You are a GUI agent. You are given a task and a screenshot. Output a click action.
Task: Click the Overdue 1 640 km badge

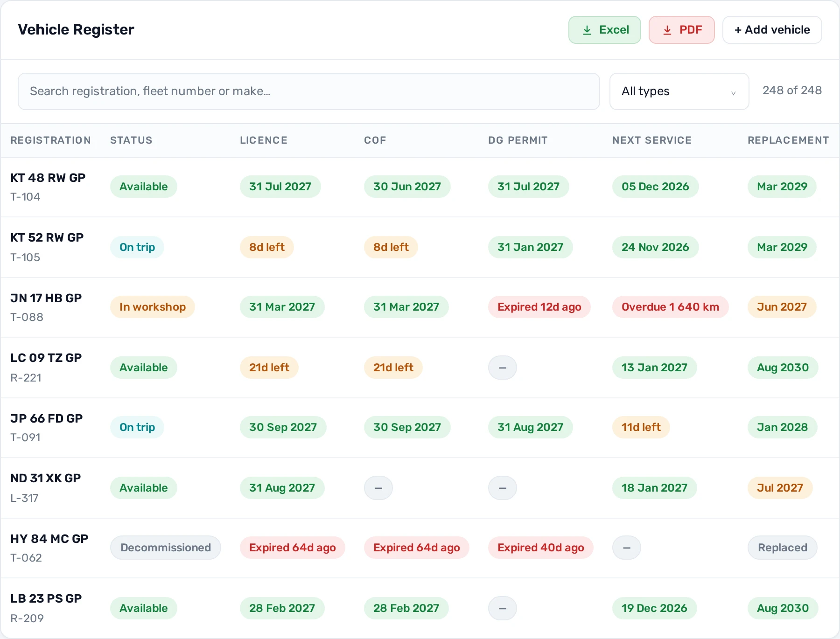(670, 307)
